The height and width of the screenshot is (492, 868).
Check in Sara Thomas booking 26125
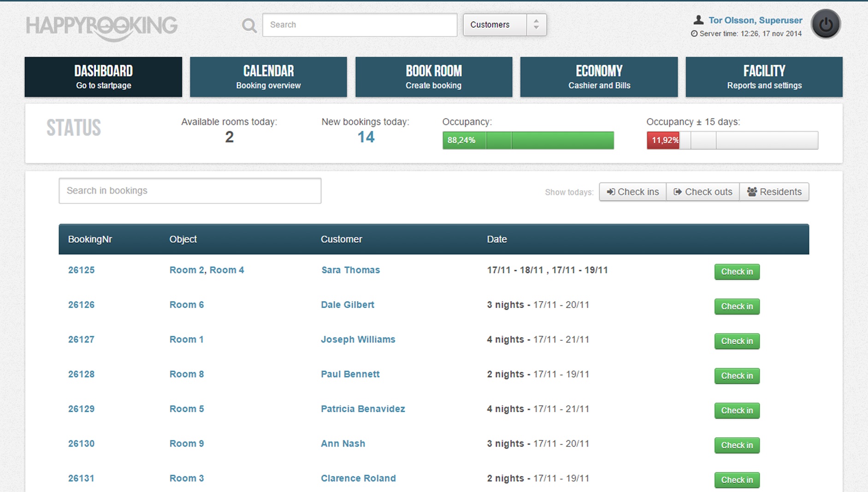pos(737,272)
